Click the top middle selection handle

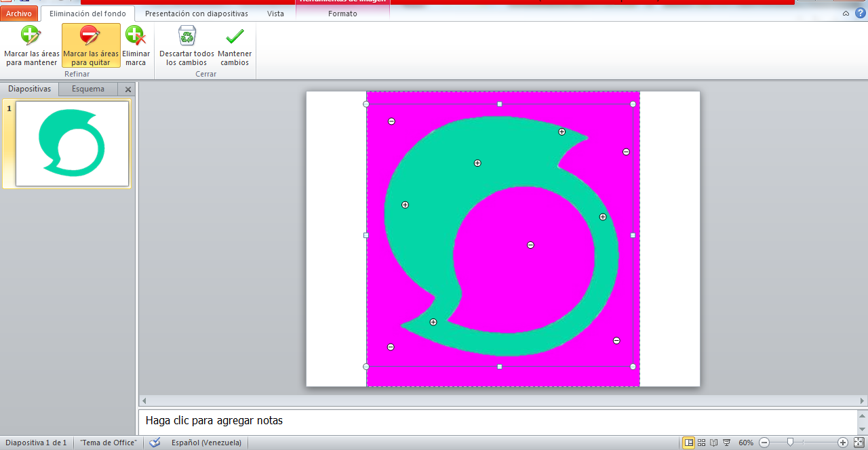[500, 104]
